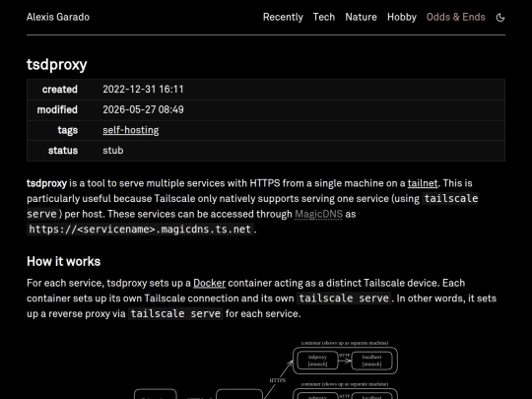The image size is (532, 399).
Task: Click the 'created' row label
Action: pyautogui.click(x=60, y=90)
